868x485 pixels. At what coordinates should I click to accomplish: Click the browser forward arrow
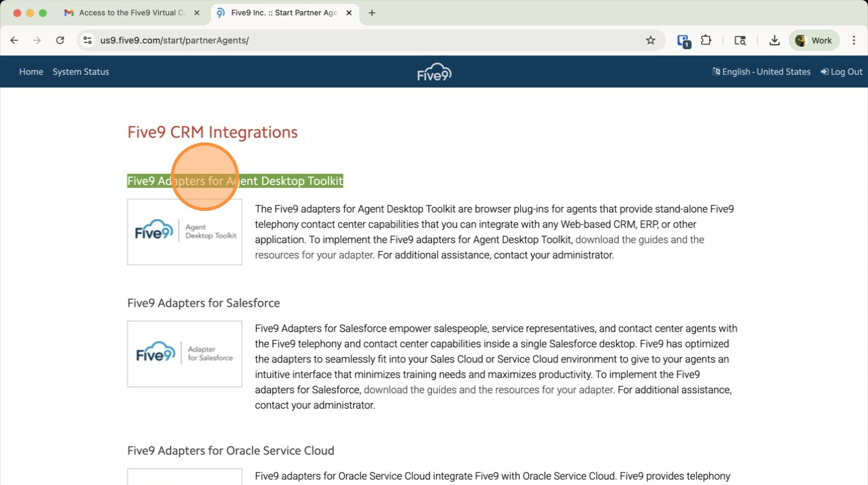tap(37, 40)
